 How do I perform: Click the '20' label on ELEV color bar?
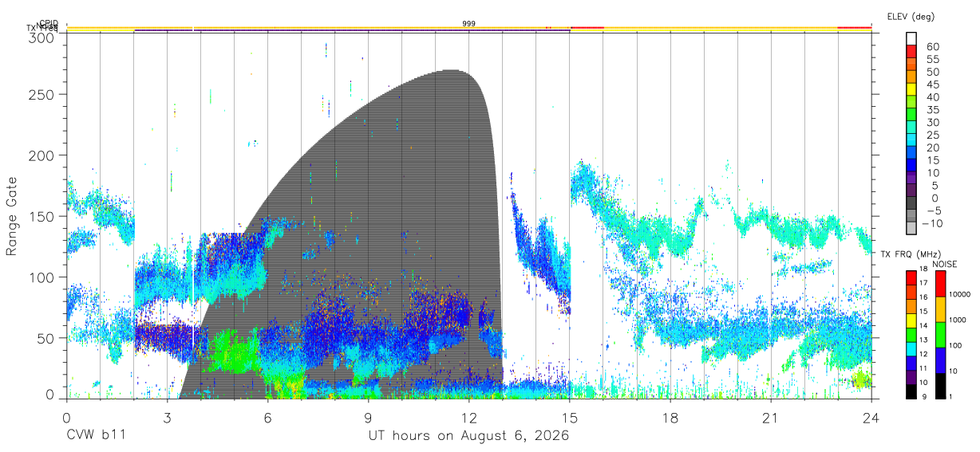932,147
